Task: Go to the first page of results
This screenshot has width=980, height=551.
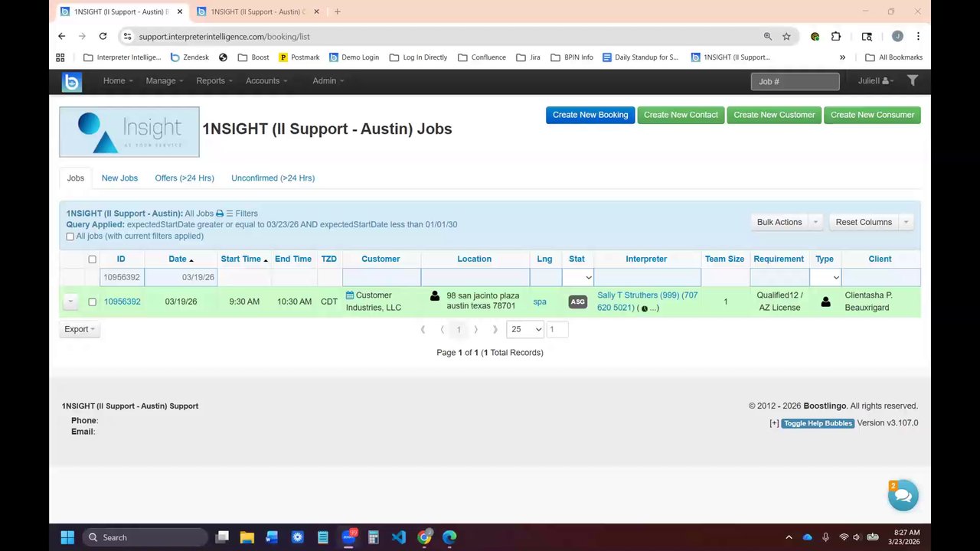Action: pos(423,329)
